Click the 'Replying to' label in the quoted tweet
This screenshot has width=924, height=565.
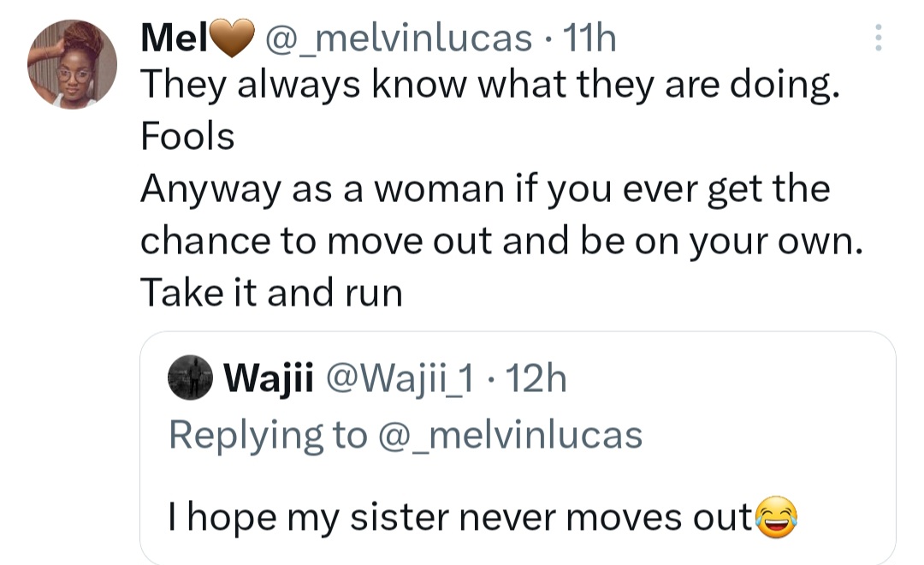(267, 435)
